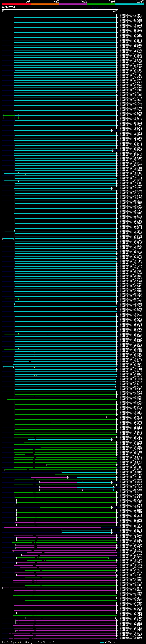Select hit label UniRef100_Q6Z874
This screenshot has width=146, height=644.
pyautogui.click(x=131, y=530)
